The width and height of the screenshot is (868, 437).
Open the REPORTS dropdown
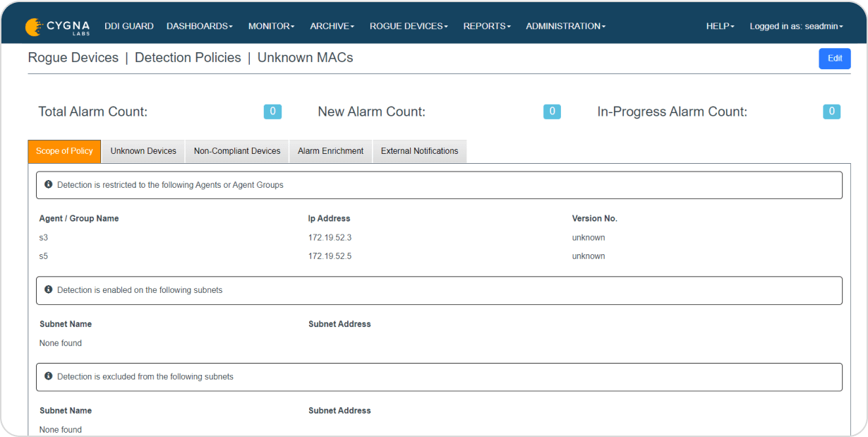[x=486, y=25]
